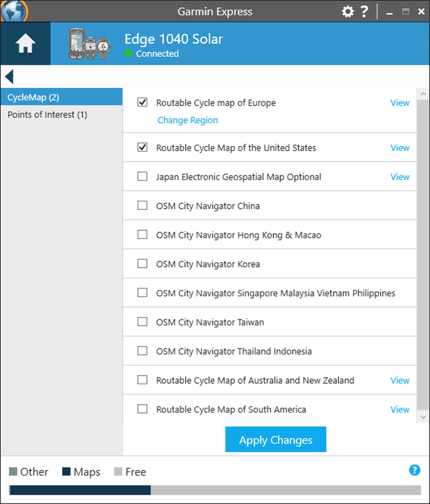Click the scroll-down arrow of map list
430x504 pixels.
point(423,417)
